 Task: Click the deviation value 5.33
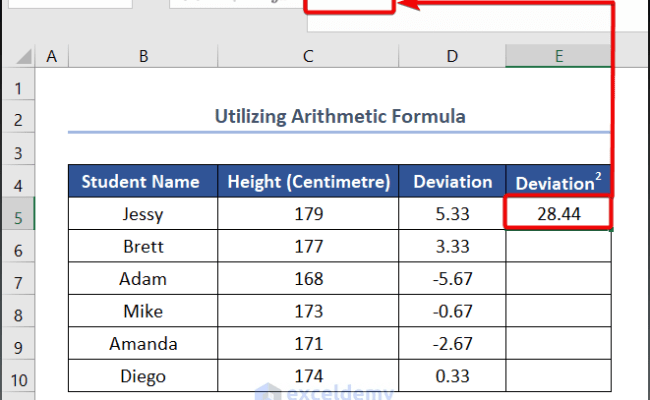[452, 213]
